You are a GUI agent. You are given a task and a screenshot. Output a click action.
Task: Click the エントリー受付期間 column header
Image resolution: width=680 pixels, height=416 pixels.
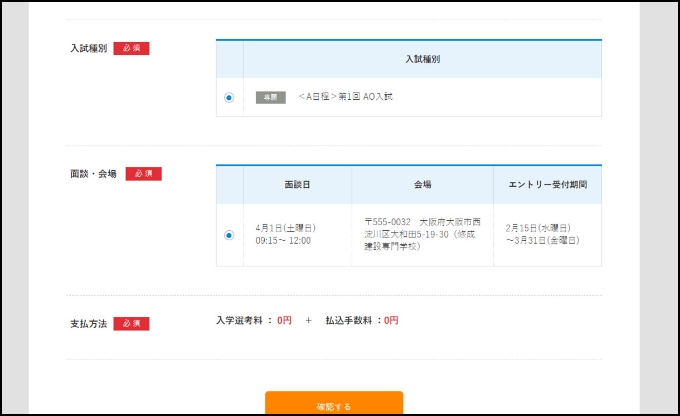[547, 185]
